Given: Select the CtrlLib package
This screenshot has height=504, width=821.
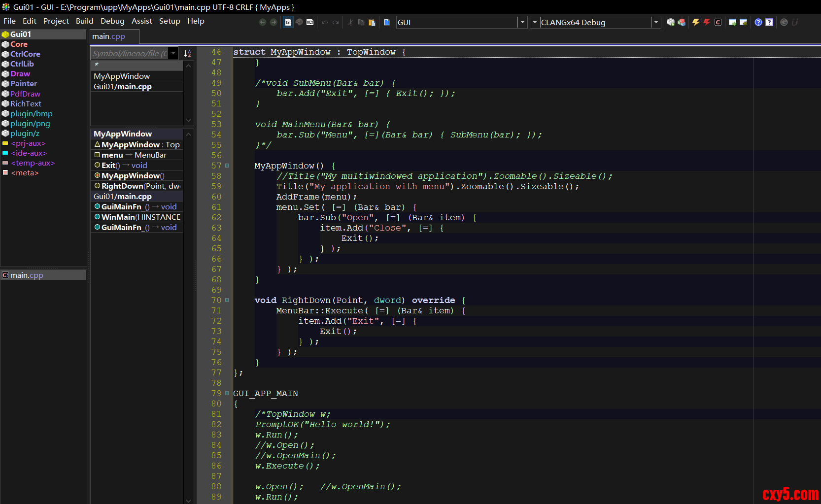Looking at the screenshot, I should coord(22,64).
